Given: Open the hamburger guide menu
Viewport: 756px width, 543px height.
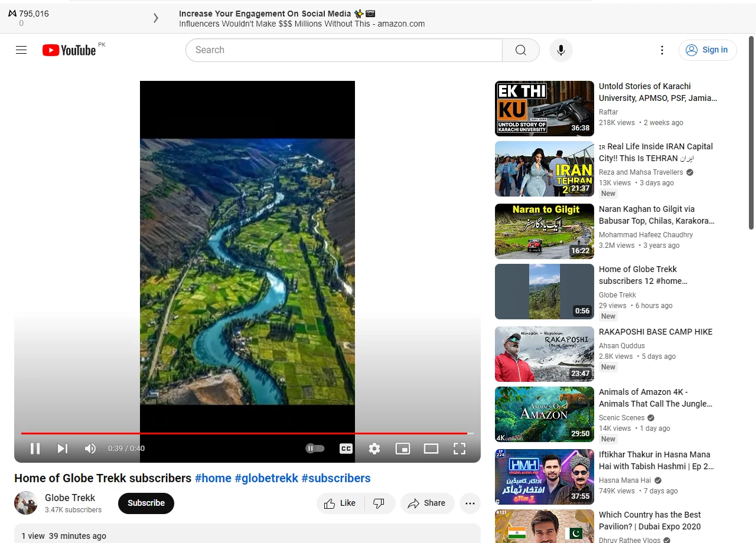Looking at the screenshot, I should pos(21,50).
